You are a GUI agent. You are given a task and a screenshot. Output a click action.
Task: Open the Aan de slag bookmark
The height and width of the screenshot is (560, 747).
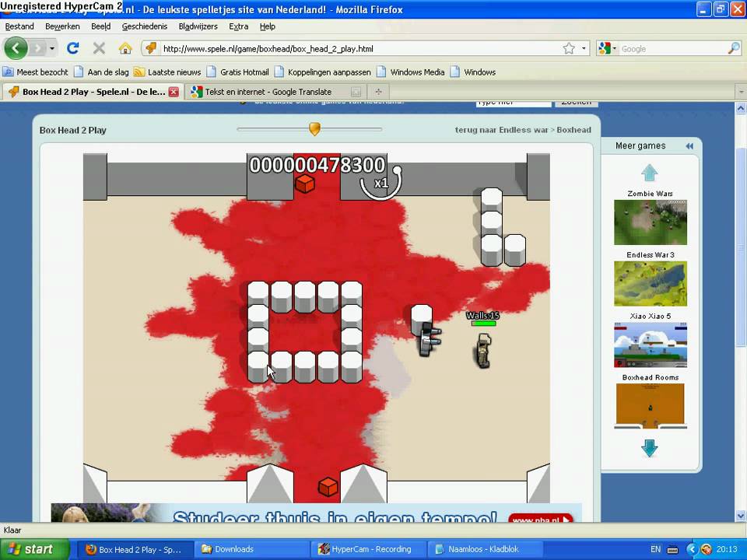(x=101, y=72)
